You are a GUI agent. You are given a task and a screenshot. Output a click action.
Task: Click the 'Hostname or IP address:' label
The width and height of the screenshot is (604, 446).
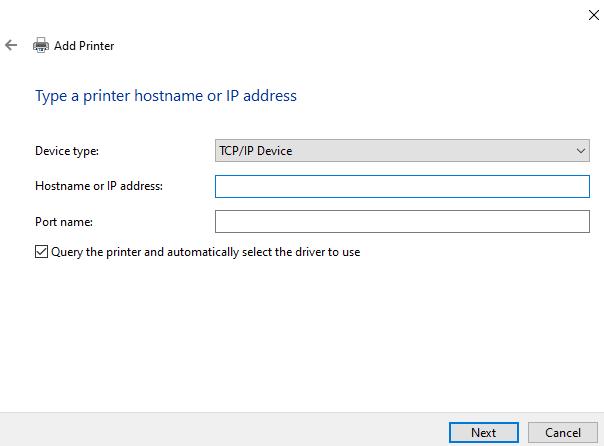[x=98, y=186]
